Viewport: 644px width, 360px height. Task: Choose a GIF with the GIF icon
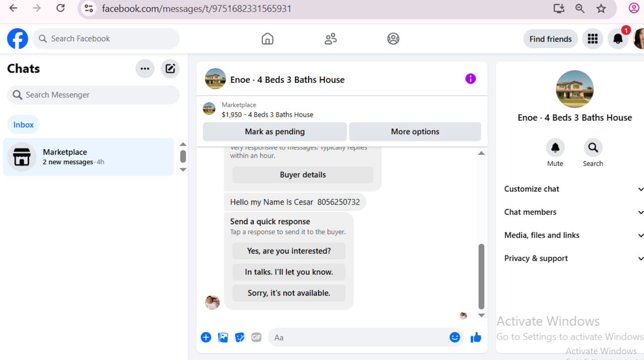(x=257, y=337)
